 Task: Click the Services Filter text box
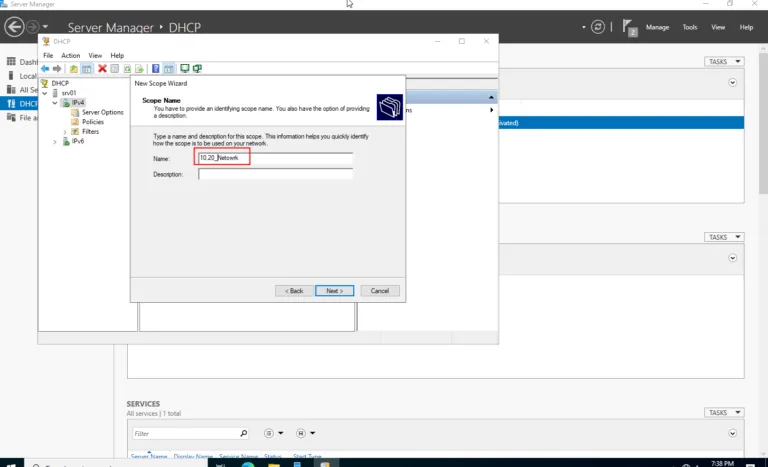pos(186,433)
